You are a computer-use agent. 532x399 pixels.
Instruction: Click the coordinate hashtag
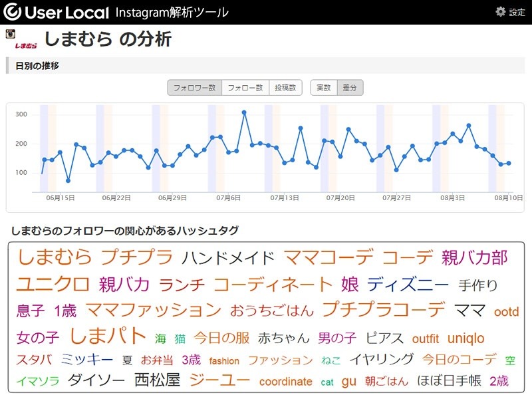[286, 382]
